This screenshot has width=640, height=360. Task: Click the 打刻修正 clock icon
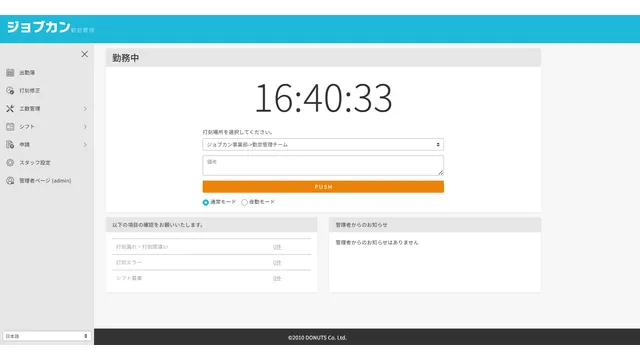pos(10,91)
